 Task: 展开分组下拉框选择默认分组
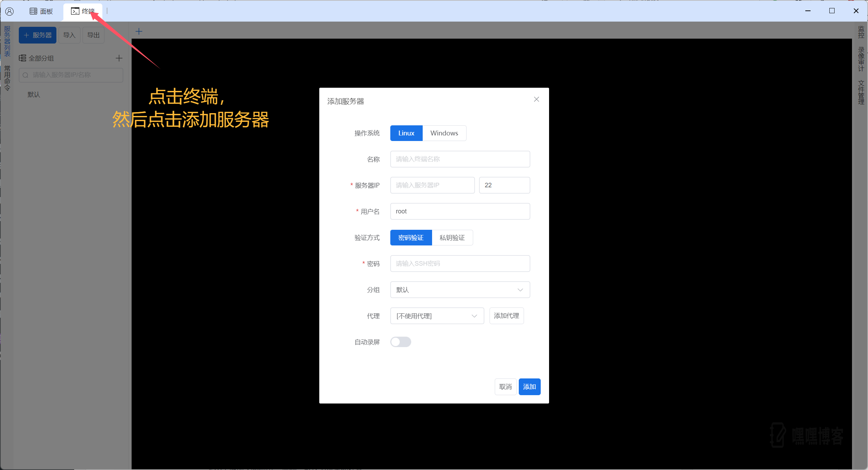coord(460,289)
